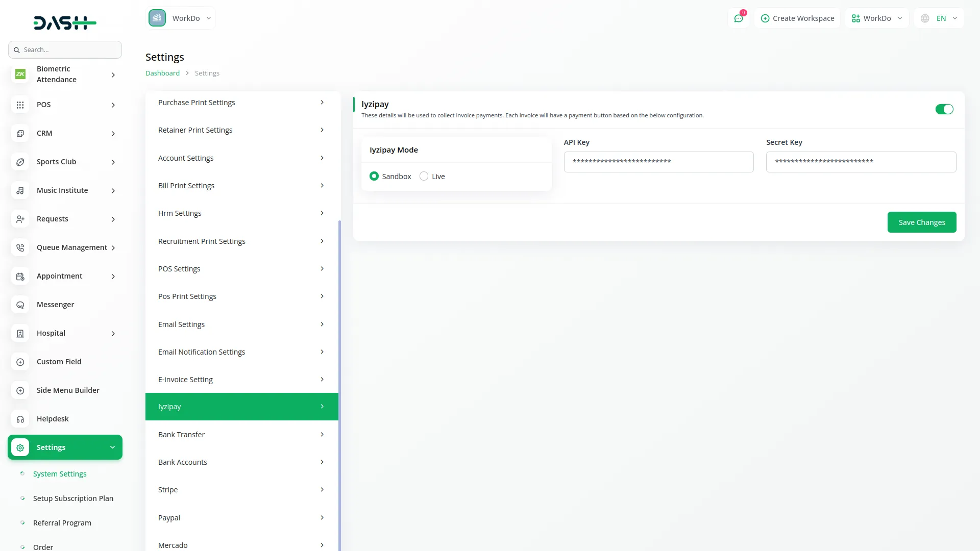Focus the API Key input field

658,162
